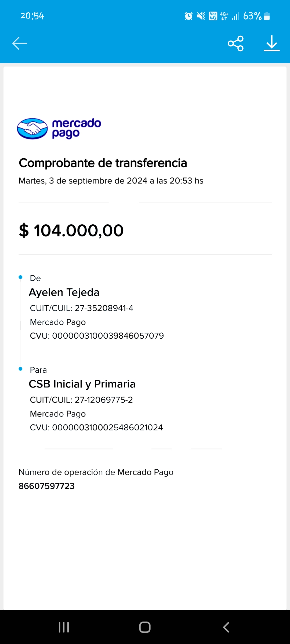Tap the recipient CVU number

96,427
